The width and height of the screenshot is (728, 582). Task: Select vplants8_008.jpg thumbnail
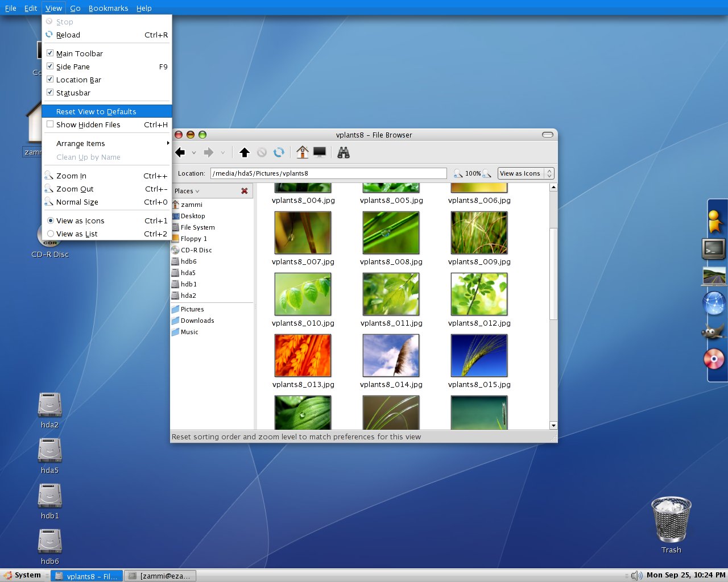click(x=391, y=233)
